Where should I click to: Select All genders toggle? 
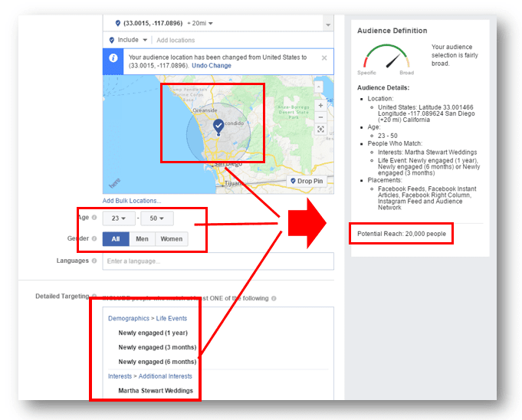pyautogui.click(x=116, y=239)
